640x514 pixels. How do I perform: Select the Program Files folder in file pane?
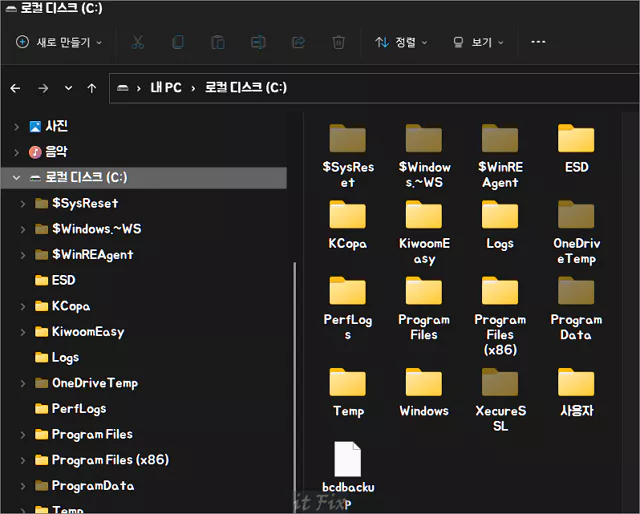[x=424, y=291]
